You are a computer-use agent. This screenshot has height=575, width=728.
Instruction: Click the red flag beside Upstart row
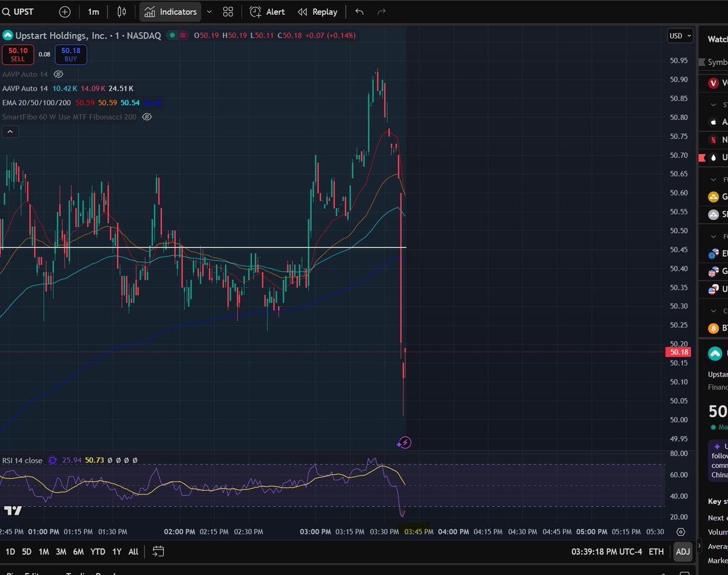[x=702, y=157]
